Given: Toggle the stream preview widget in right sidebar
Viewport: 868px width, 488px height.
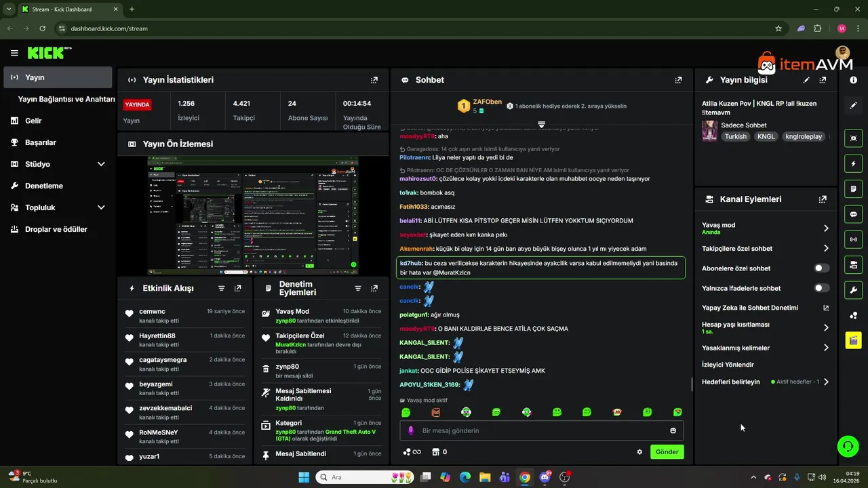Looking at the screenshot, I should pos(853,138).
